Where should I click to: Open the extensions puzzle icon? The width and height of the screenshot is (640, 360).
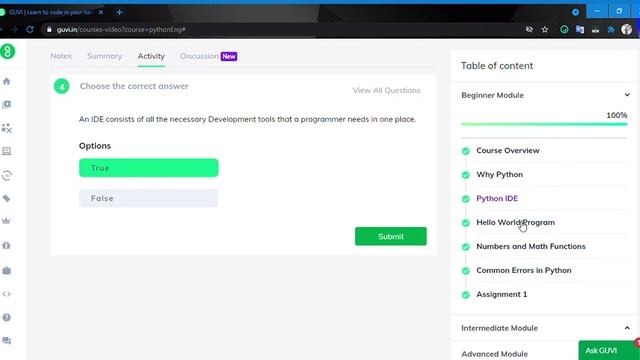coord(611,29)
